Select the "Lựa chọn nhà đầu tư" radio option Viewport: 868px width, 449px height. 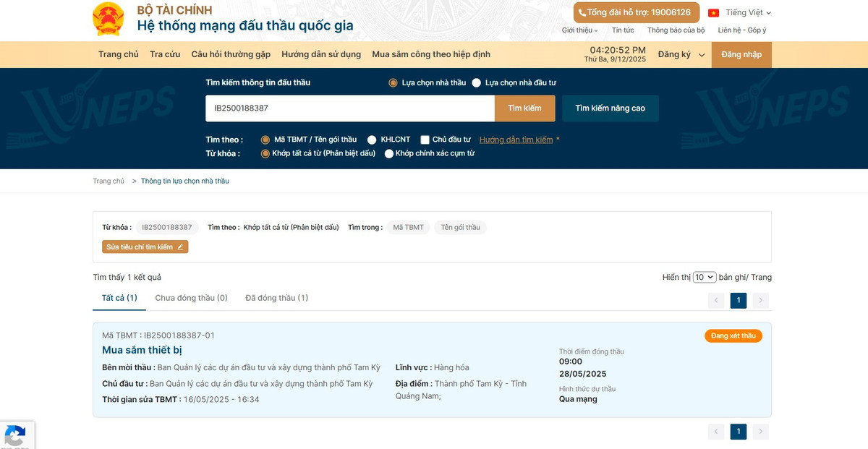477,83
